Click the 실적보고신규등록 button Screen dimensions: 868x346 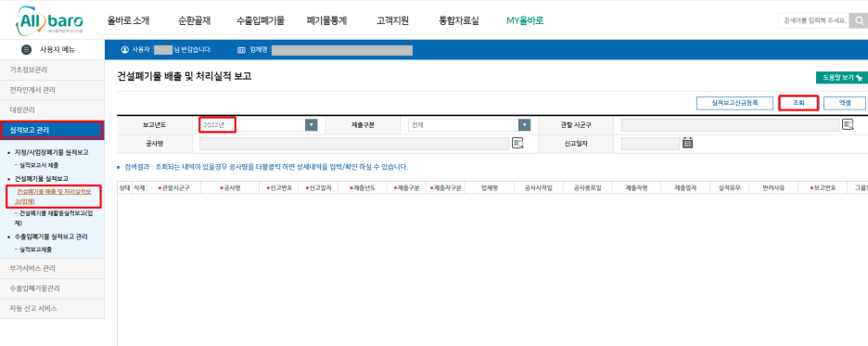734,103
